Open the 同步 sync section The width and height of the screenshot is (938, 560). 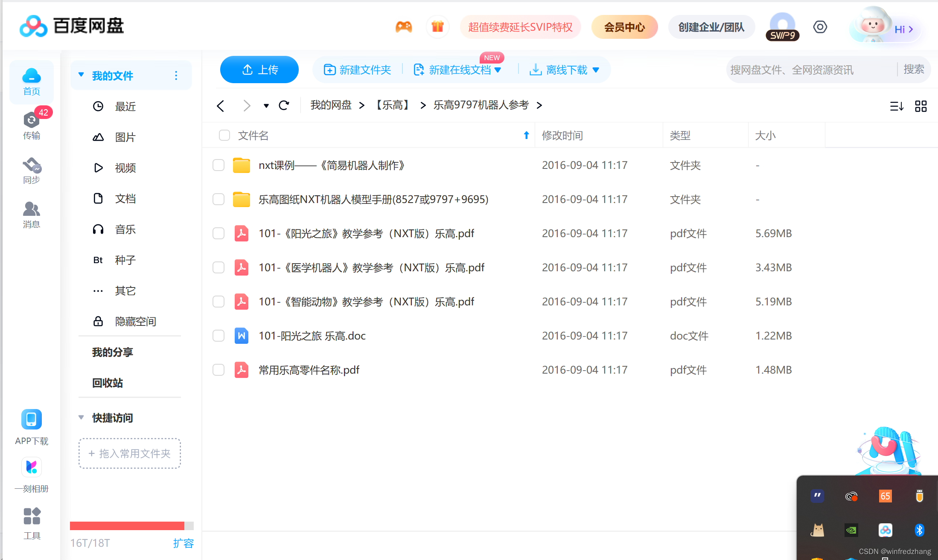coord(32,171)
